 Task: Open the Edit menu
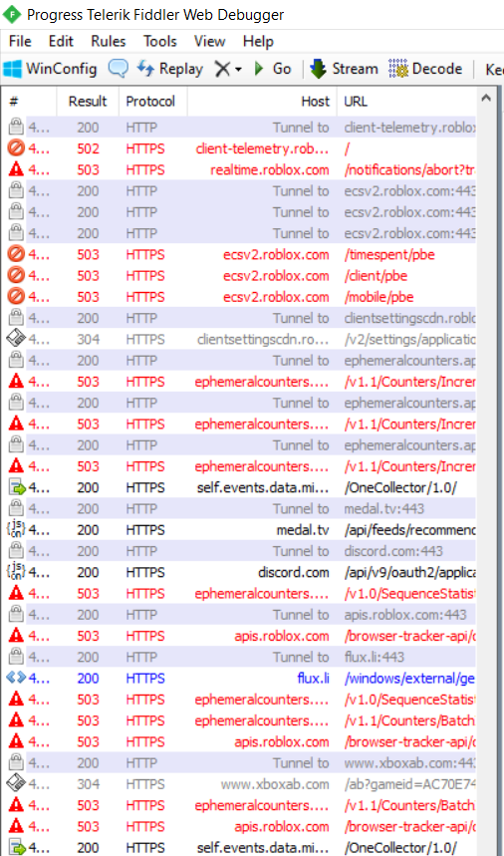pos(61,42)
